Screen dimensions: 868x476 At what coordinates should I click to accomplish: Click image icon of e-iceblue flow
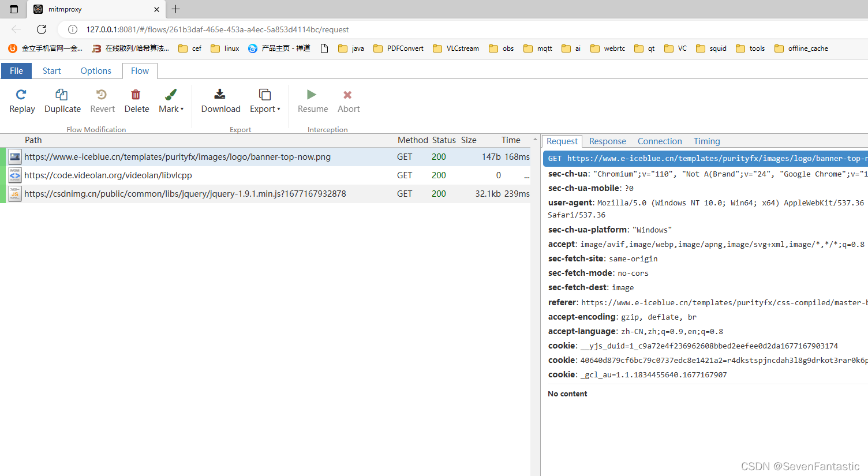(15, 157)
